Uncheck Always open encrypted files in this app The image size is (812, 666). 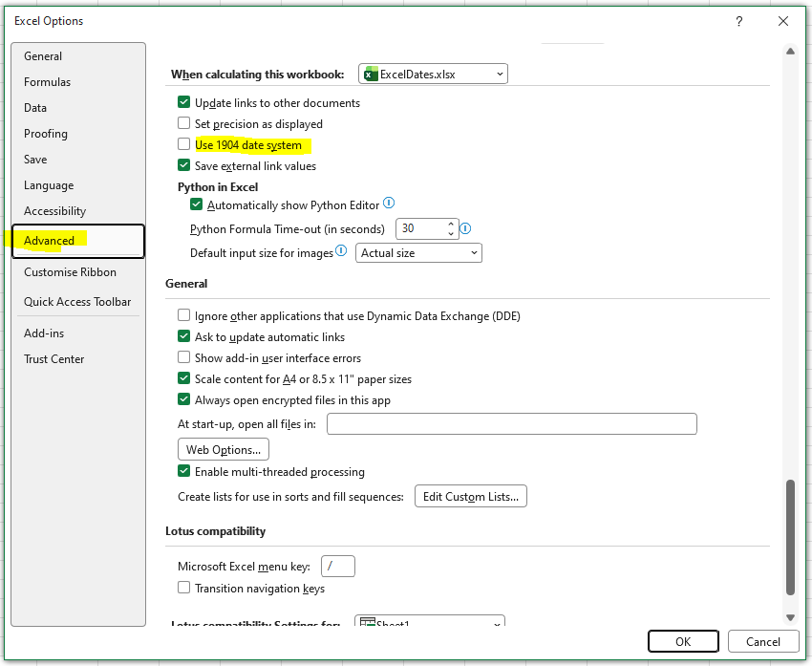(183, 399)
